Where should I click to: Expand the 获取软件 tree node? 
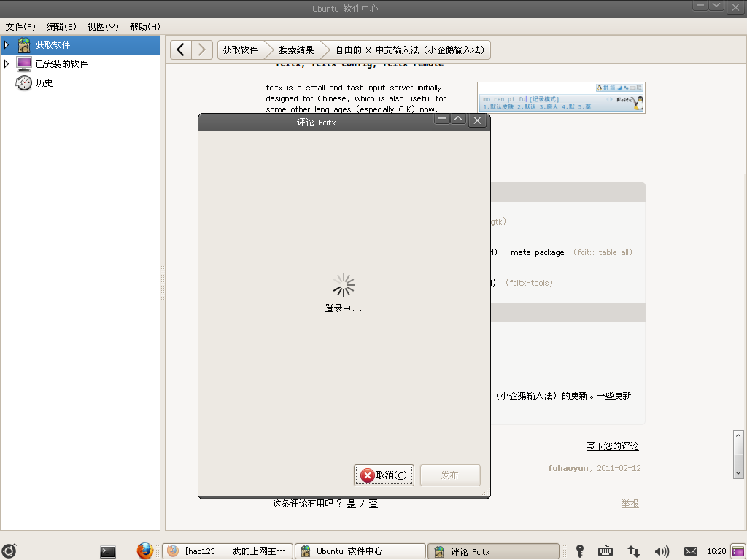(x=7, y=44)
